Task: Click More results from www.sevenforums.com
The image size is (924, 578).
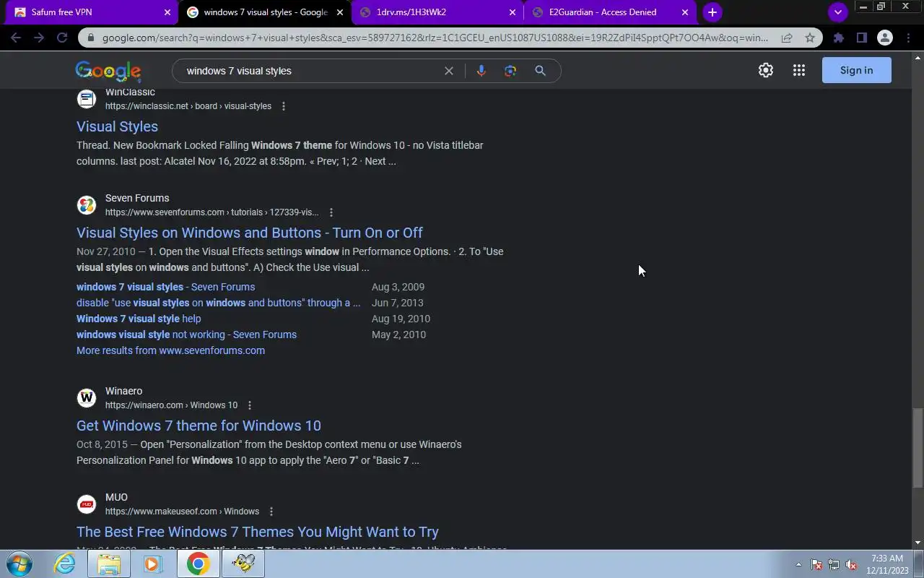Action: [170, 350]
